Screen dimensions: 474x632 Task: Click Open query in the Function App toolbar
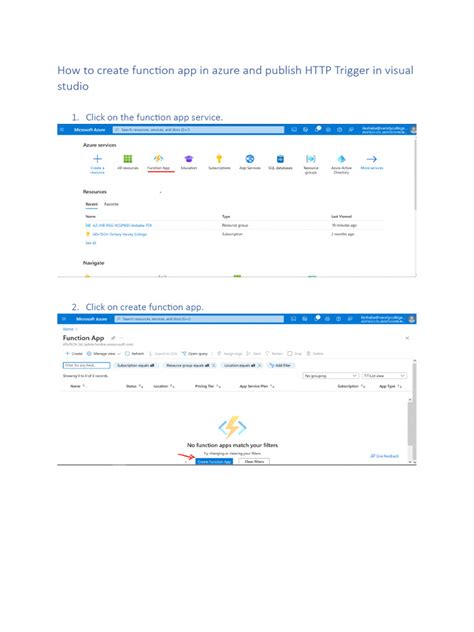194,353
